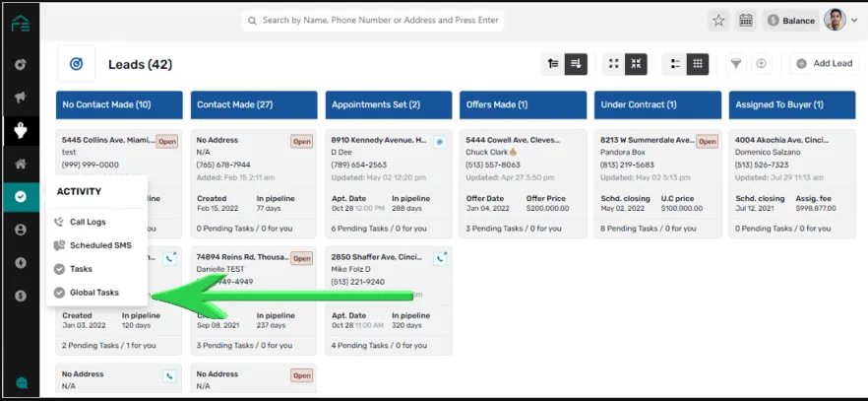The height and width of the screenshot is (401, 868).
Task: Click the favorites star icon
Action: [718, 21]
